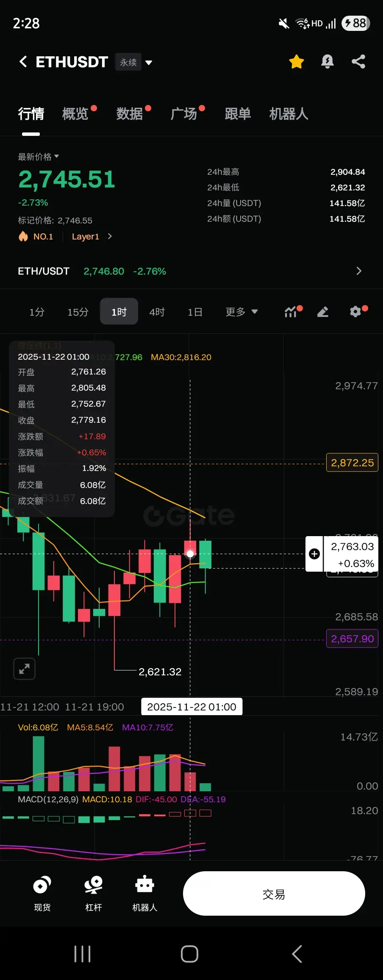Select the 15分 timeframe
The width and height of the screenshot is (383, 980).
[x=78, y=312]
